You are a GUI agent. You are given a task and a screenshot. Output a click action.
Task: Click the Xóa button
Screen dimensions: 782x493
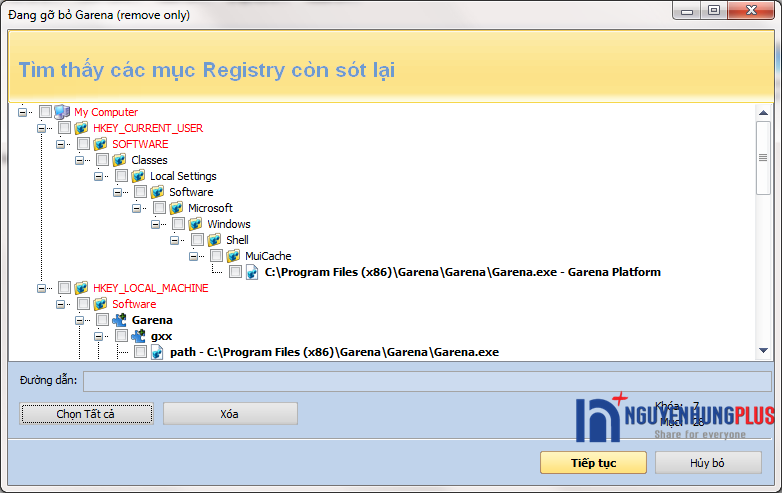[x=230, y=414]
